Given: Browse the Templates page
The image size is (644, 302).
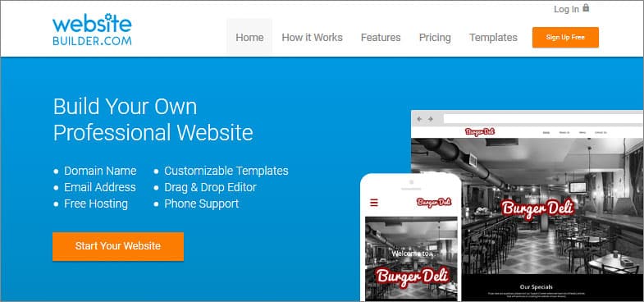Looking at the screenshot, I should tap(493, 38).
